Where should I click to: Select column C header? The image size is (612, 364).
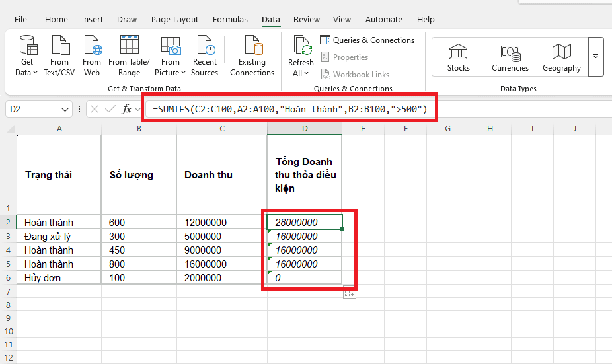pyautogui.click(x=221, y=129)
